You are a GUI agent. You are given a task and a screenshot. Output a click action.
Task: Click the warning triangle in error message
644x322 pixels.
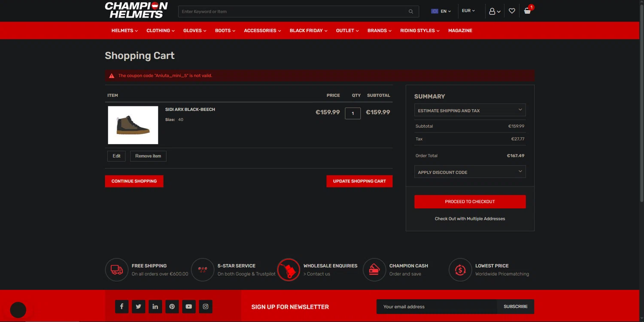click(112, 76)
